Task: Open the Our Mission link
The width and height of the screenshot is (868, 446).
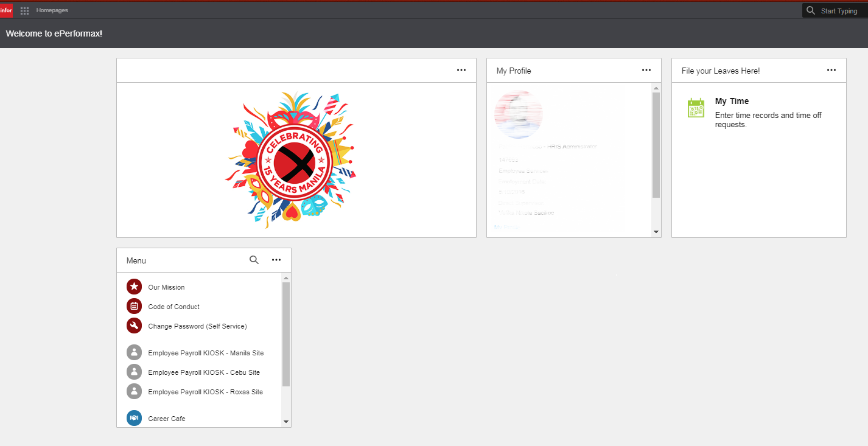Action: click(166, 287)
